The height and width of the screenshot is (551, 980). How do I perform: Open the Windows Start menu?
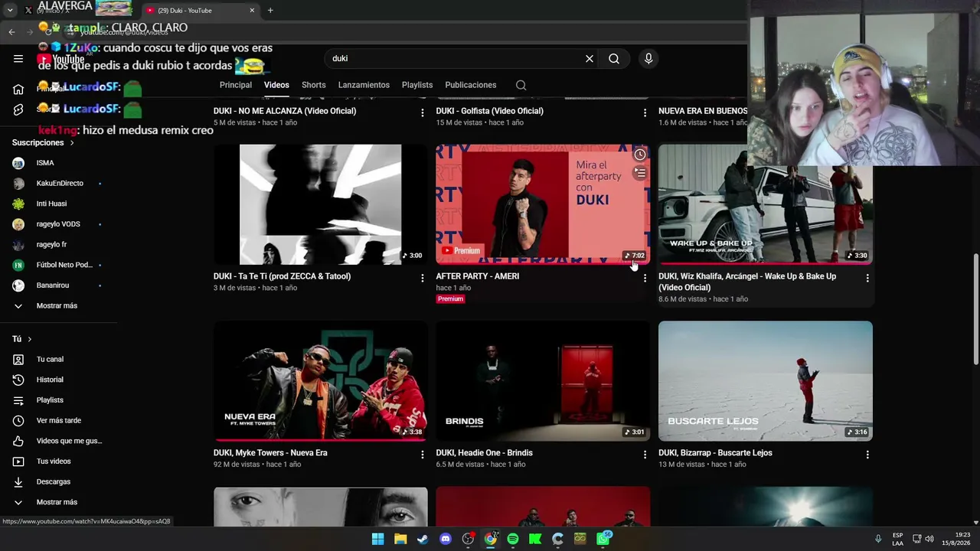(x=377, y=539)
